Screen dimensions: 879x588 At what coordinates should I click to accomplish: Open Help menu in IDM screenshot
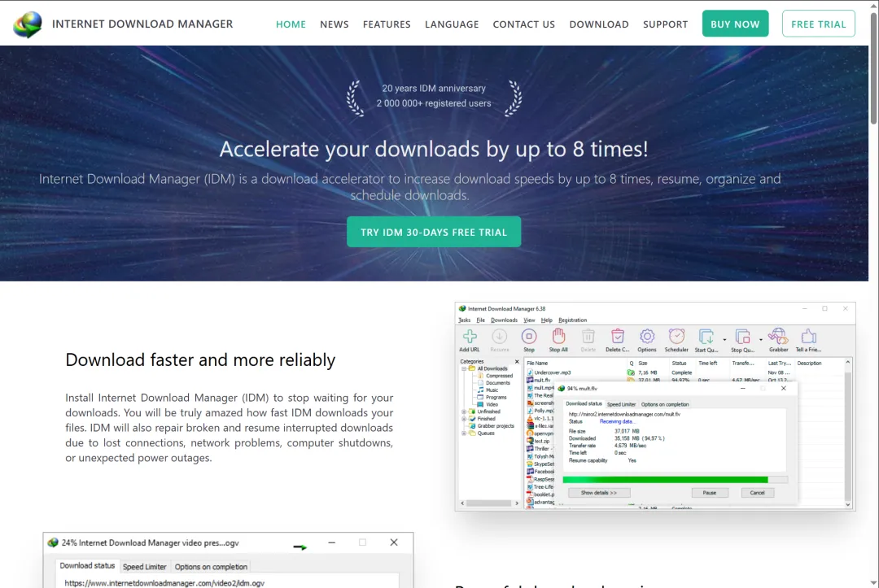tap(547, 320)
